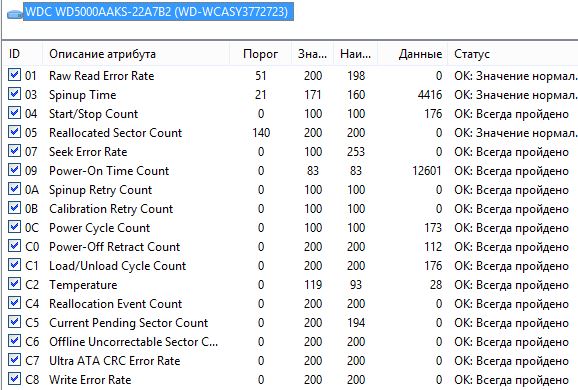The image size is (578, 390).
Task: Click the hard drive icon beside WDC WD5000AAKS
Action: (x=15, y=14)
